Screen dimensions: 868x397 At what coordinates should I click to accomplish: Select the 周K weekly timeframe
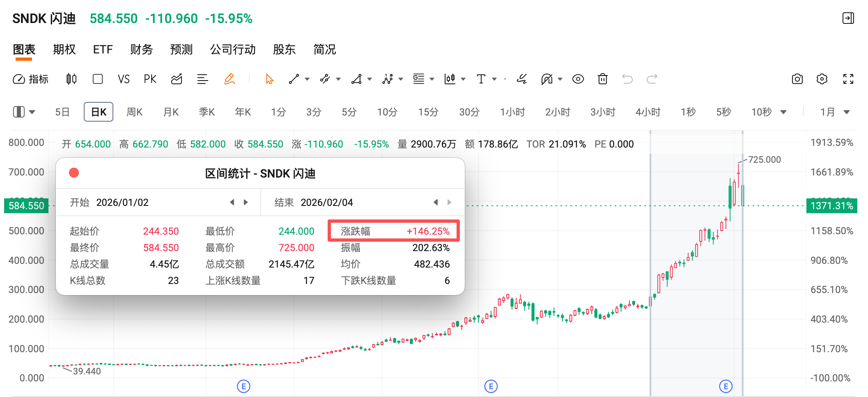click(135, 112)
